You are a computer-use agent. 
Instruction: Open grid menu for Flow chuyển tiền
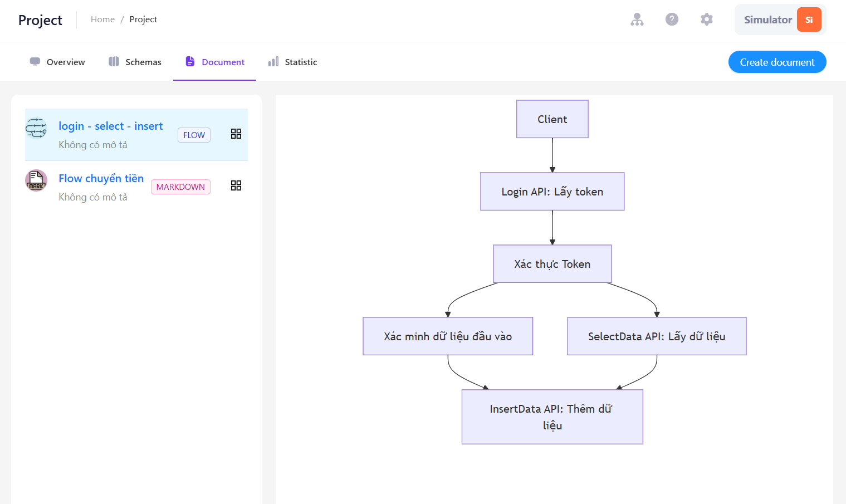[x=236, y=185]
